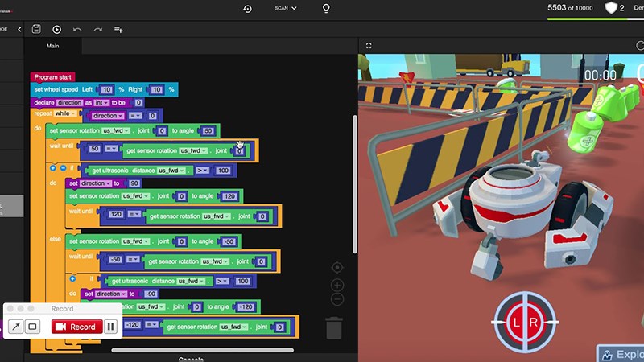Zoom in the block workspace
The image size is (644, 362).
click(337, 285)
